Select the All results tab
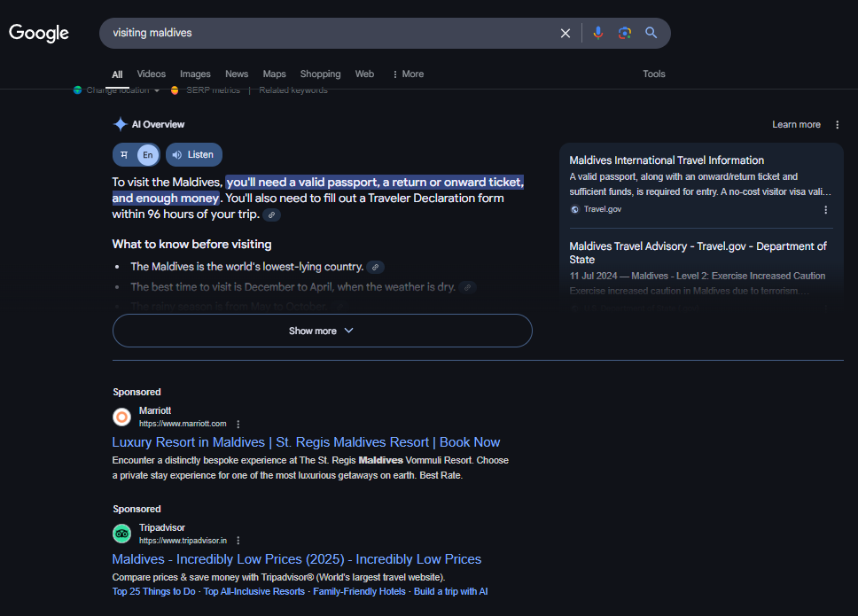This screenshot has height=616, width=858. (x=117, y=74)
